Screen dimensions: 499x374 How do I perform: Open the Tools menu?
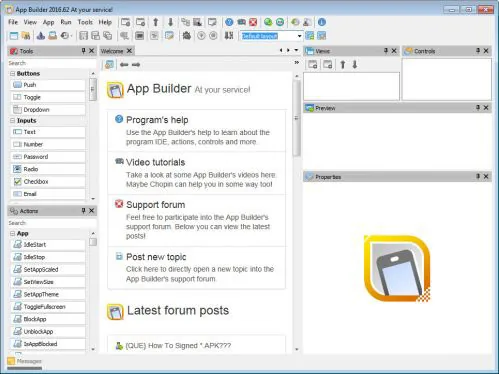[x=85, y=22]
